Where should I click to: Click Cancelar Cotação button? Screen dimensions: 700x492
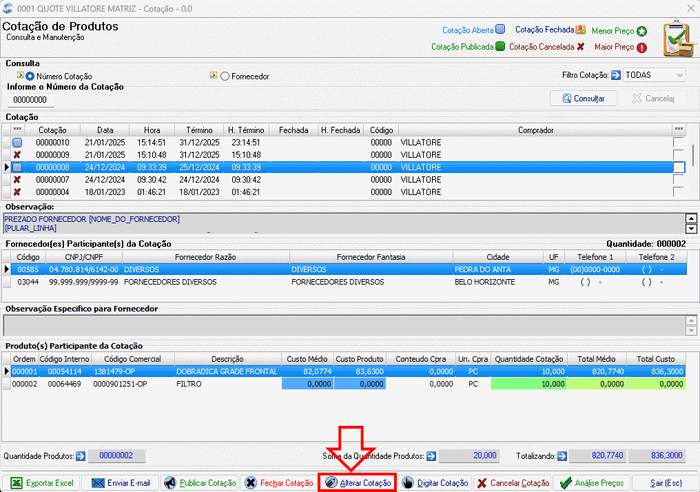click(x=512, y=483)
